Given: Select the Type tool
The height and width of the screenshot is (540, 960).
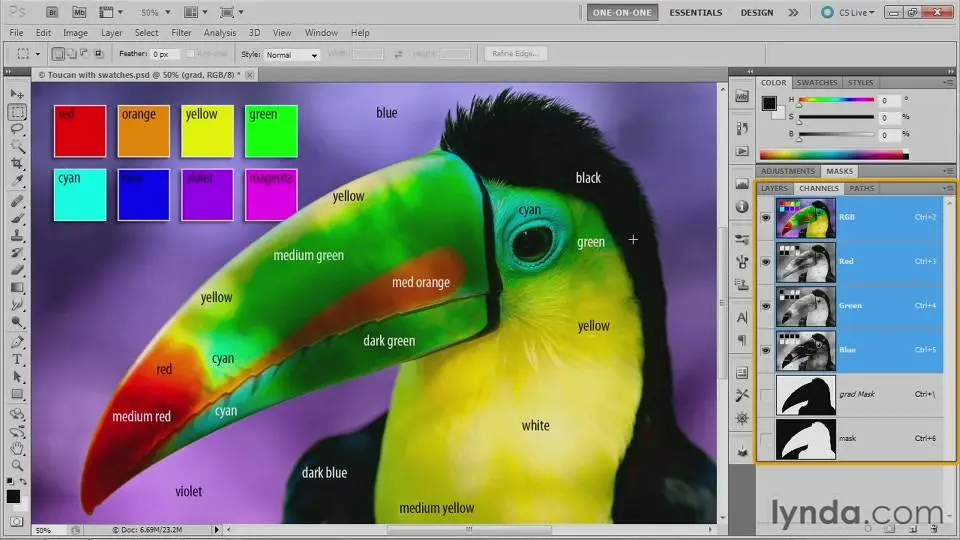Looking at the screenshot, I should [x=17, y=359].
